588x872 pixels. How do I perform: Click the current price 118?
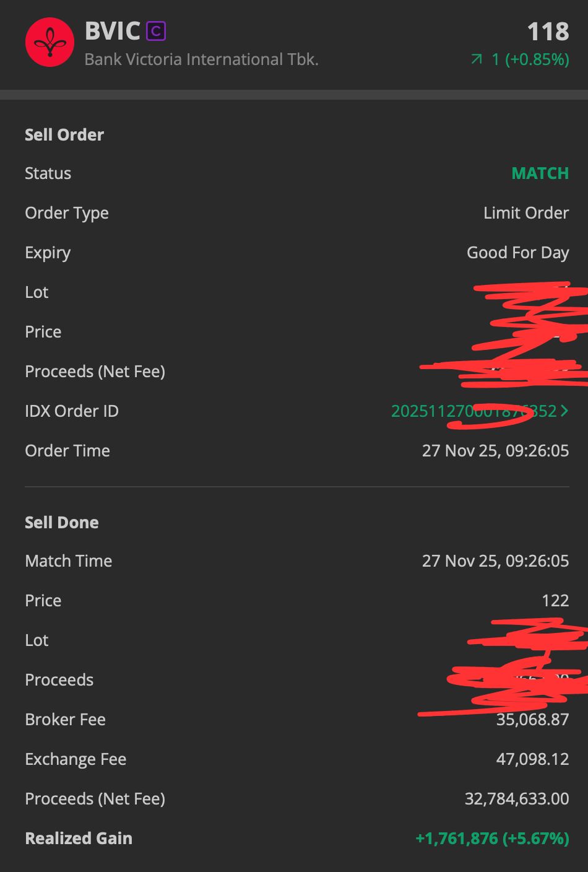click(x=548, y=32)
